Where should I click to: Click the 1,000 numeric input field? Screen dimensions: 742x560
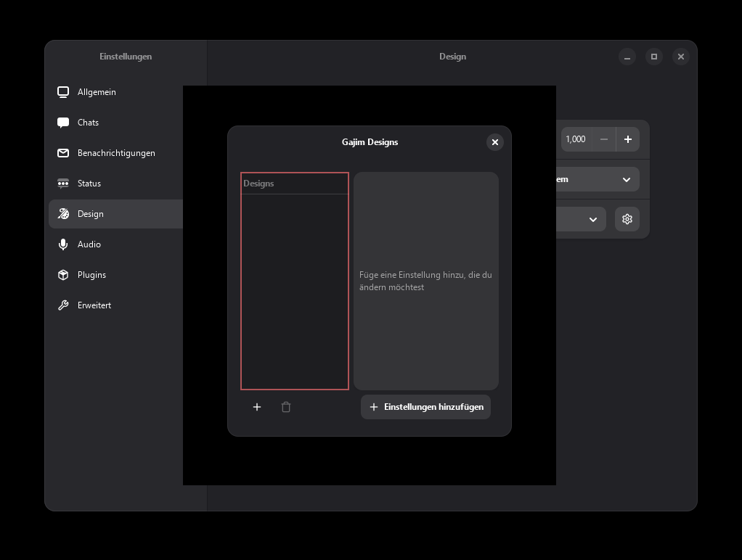(x=576, y=139)
